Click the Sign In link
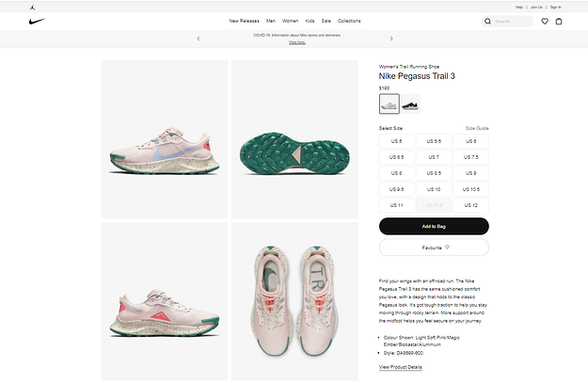The image size is (588, 383). click(556, 8)
